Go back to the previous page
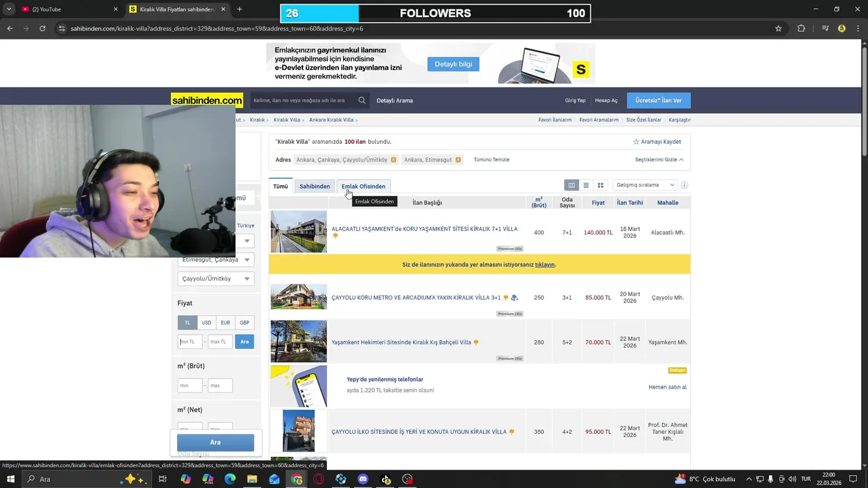 tap(9, 28)
